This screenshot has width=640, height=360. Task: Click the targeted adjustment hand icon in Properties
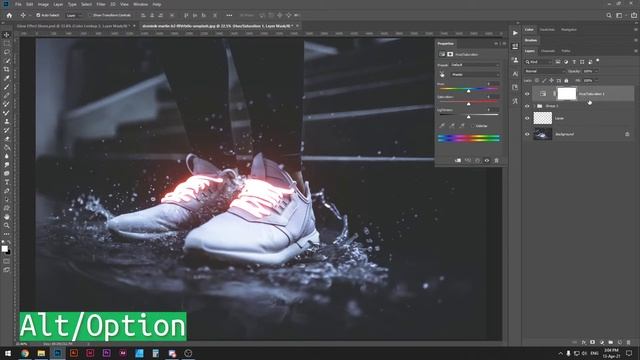pyautogui.click(x=442, y=74)
